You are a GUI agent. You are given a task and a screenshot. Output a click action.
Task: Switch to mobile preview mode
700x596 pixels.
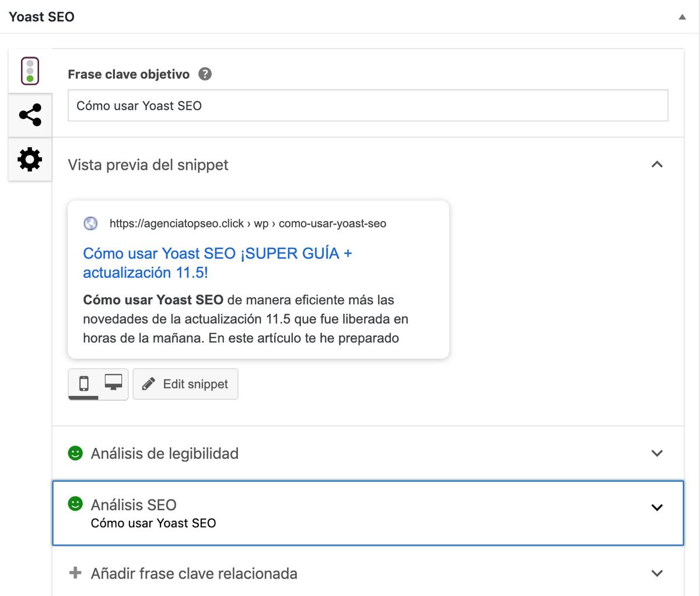click(x=83, y=383)
